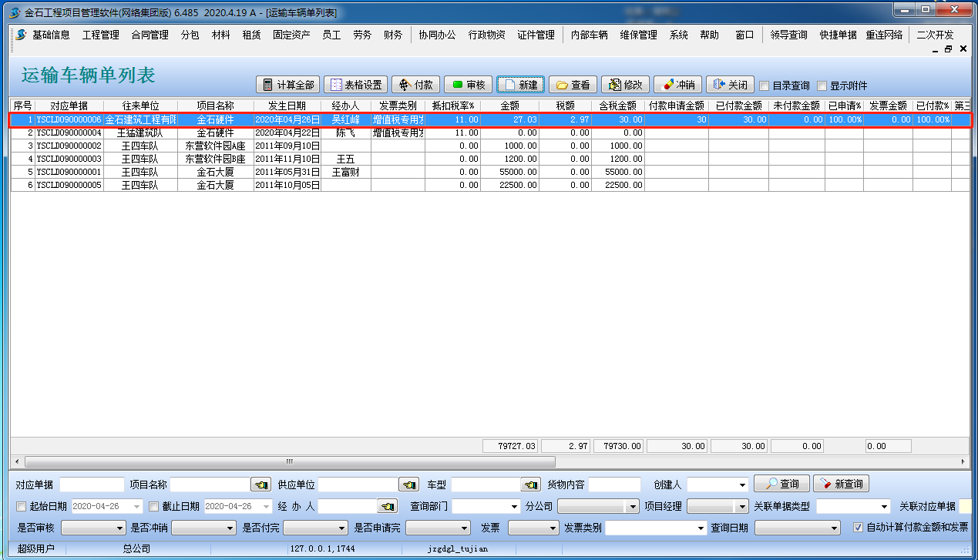The width and height of the screenshot is (978, 560).
Task: Click the 冲销 write-off button
Action: 677,85
